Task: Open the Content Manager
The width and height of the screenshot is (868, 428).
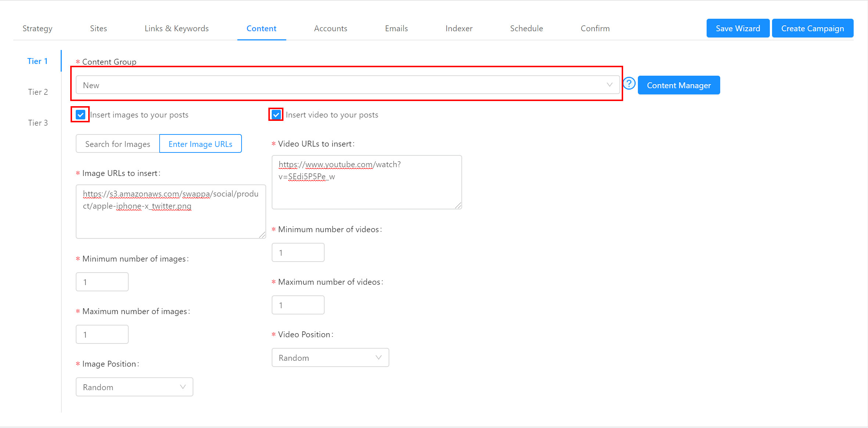Action: point(679,85)
